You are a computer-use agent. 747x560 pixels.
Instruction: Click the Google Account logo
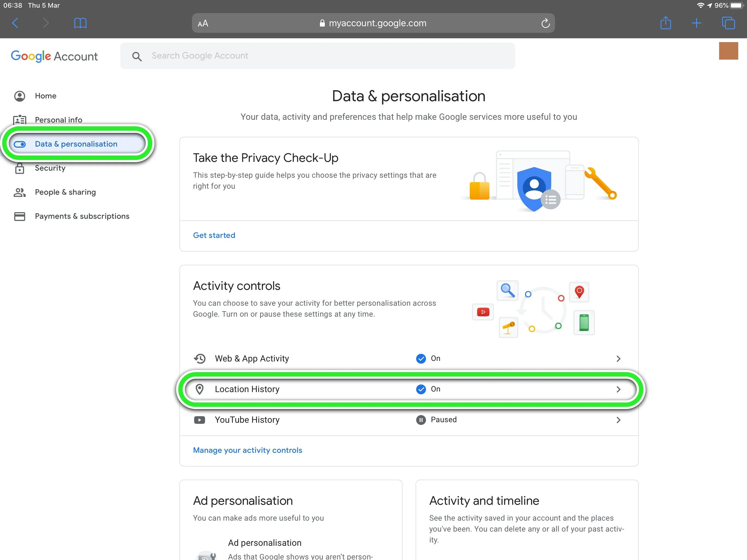point(54,56)
